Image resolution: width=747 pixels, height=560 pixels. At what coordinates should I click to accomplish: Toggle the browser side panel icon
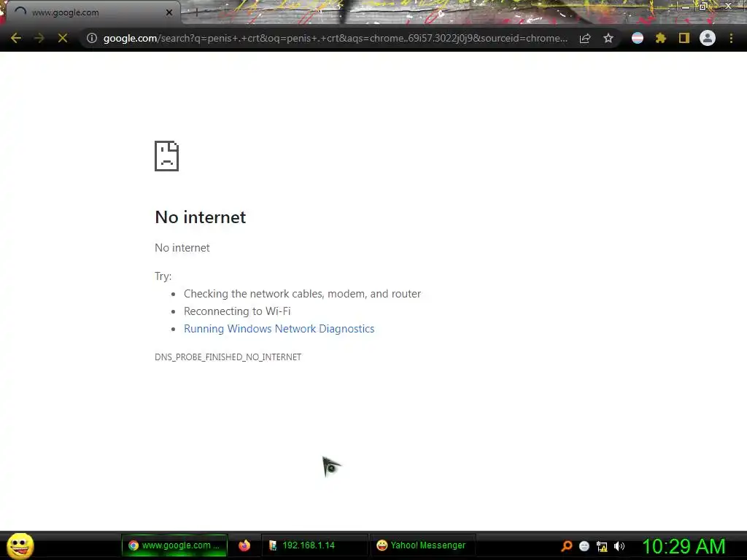pos(684,38)
